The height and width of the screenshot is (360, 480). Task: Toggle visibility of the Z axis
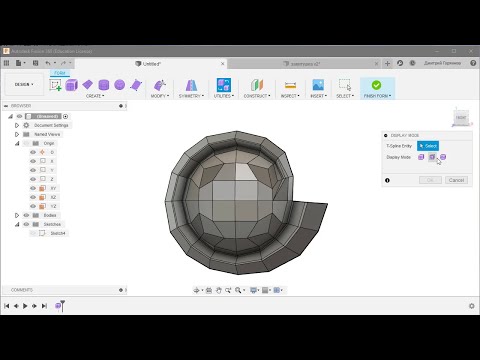pyautogui.click(x=33, y=179)
